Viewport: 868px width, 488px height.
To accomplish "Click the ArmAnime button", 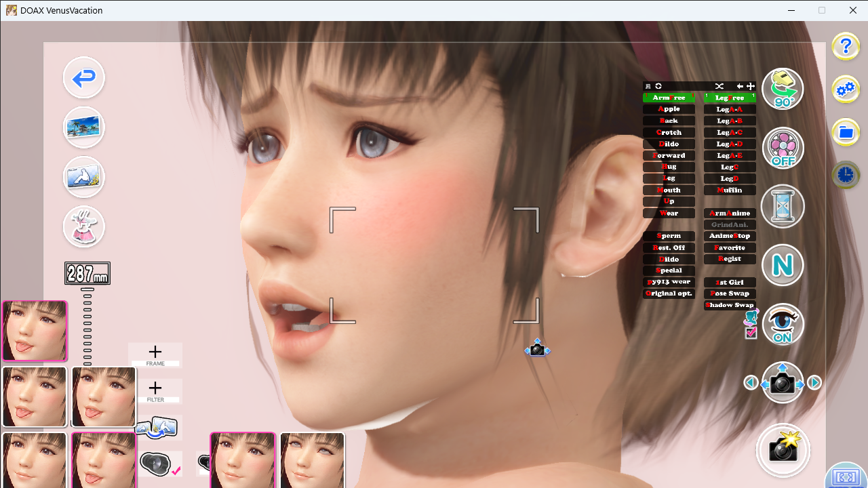I will pos(730,213).
